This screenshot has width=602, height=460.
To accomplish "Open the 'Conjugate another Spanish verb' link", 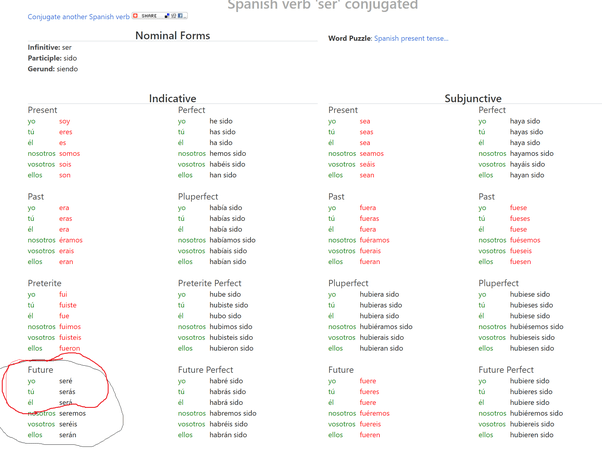I will [x=79, y=17].
